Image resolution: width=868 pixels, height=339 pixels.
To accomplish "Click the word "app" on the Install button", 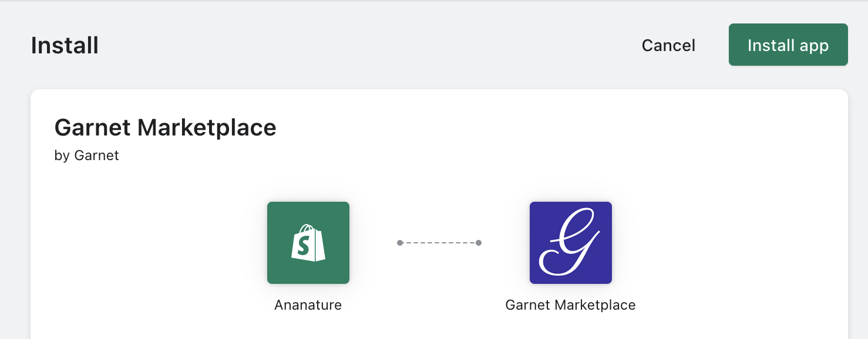I will coord(813,46).
